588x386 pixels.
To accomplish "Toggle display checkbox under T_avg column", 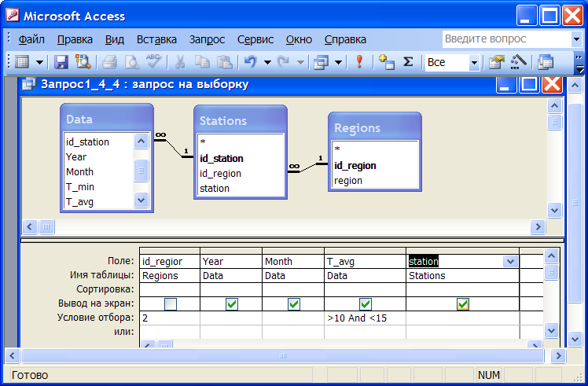I will click(x=366, y=304).
